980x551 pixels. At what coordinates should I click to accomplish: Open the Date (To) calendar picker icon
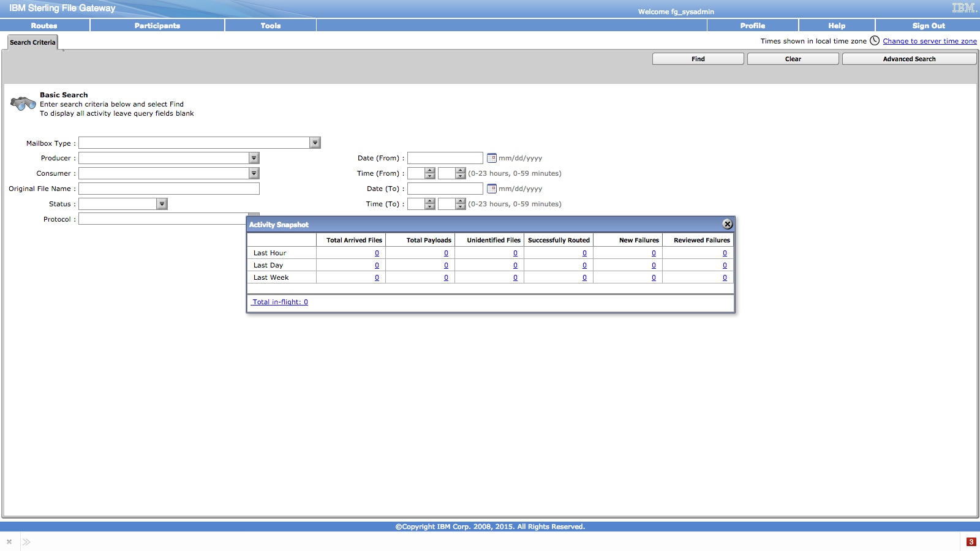491,189
